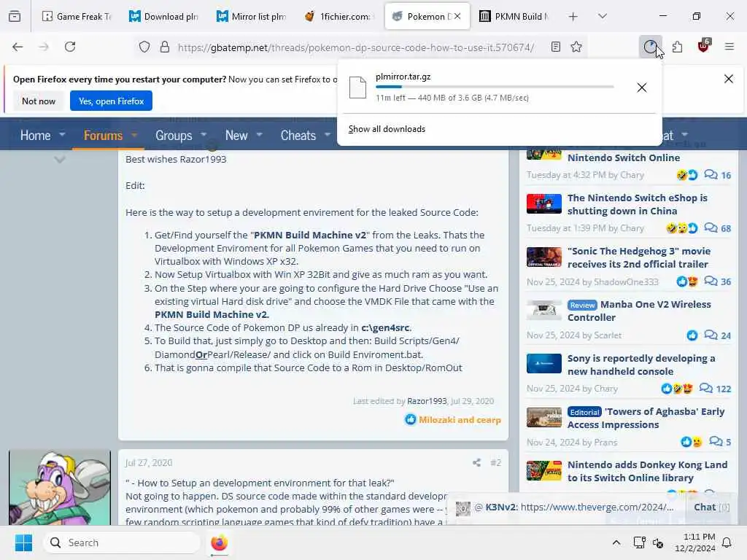Open the purple character avatar of poster
The width and height of the screenshot is (747, 560).
coord(60,488)
